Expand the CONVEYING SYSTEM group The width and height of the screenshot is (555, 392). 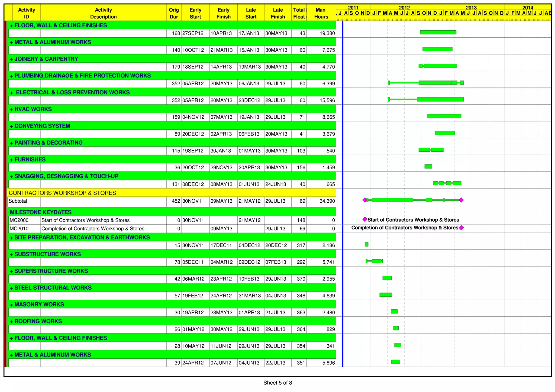pos(11,127)
